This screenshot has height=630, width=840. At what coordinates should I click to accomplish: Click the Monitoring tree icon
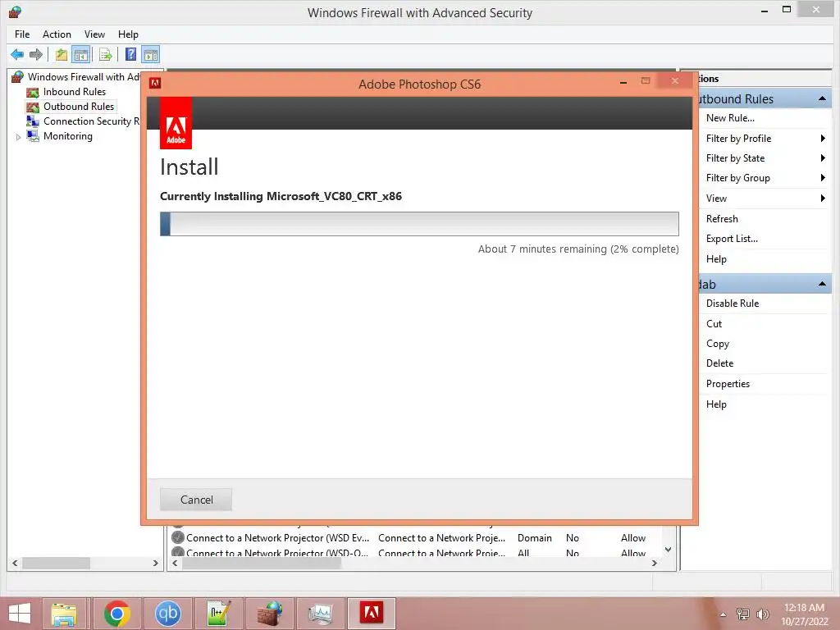coord(33,136)
